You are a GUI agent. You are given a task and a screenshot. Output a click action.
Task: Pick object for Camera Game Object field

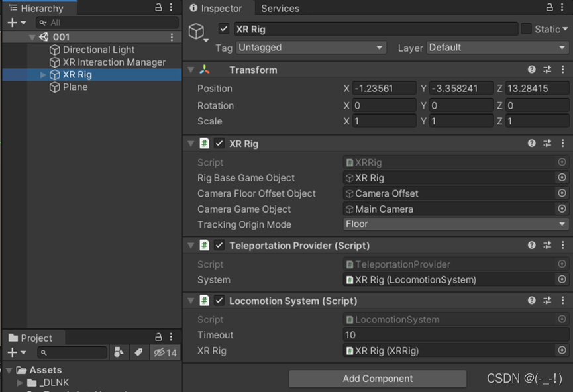[562, 209]
